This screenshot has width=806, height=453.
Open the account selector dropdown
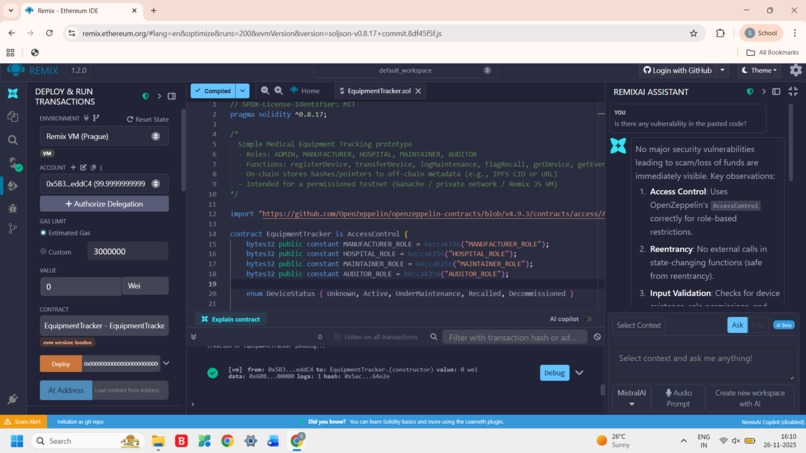pos(104,184)
